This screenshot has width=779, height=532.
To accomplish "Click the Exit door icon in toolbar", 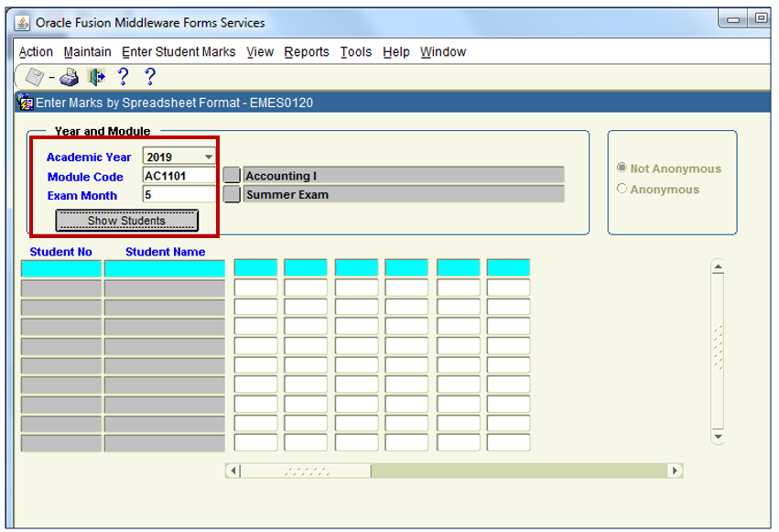I will 96,77.
